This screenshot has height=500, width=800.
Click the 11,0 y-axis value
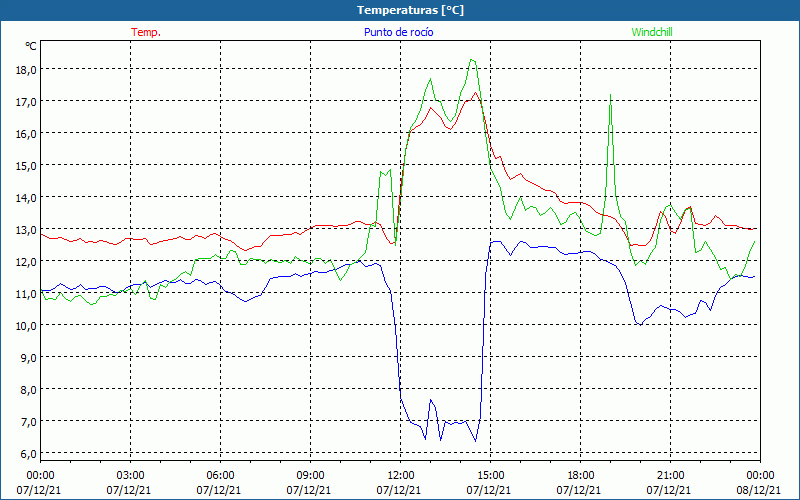coord(26,294)
